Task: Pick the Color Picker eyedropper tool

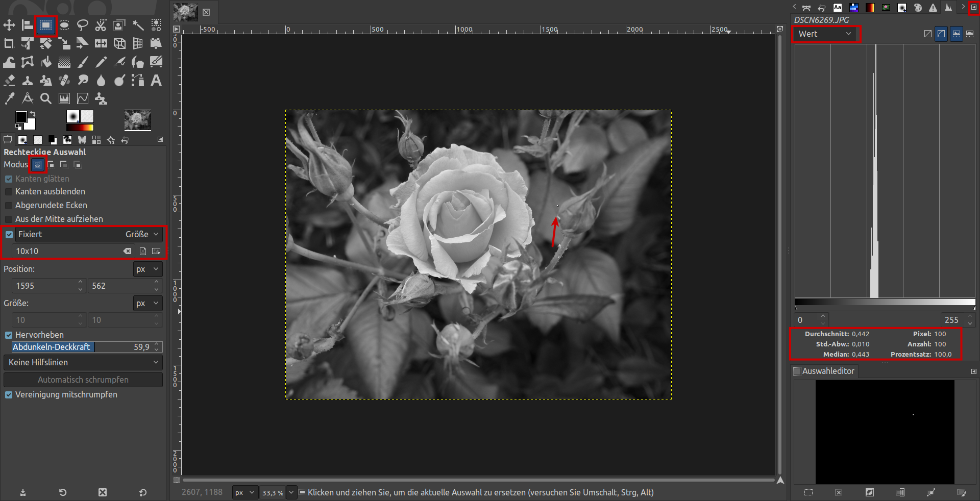Action: [x=9, y=98]
